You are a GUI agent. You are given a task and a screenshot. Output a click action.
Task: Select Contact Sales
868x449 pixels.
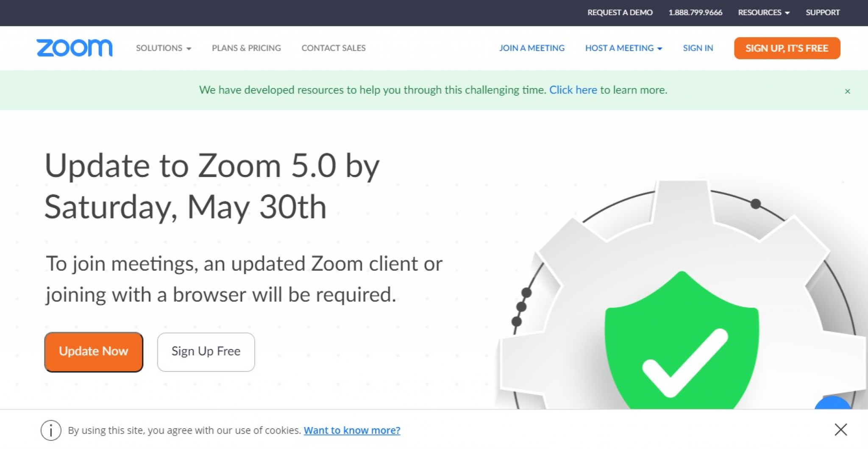[x=333, y=48]
